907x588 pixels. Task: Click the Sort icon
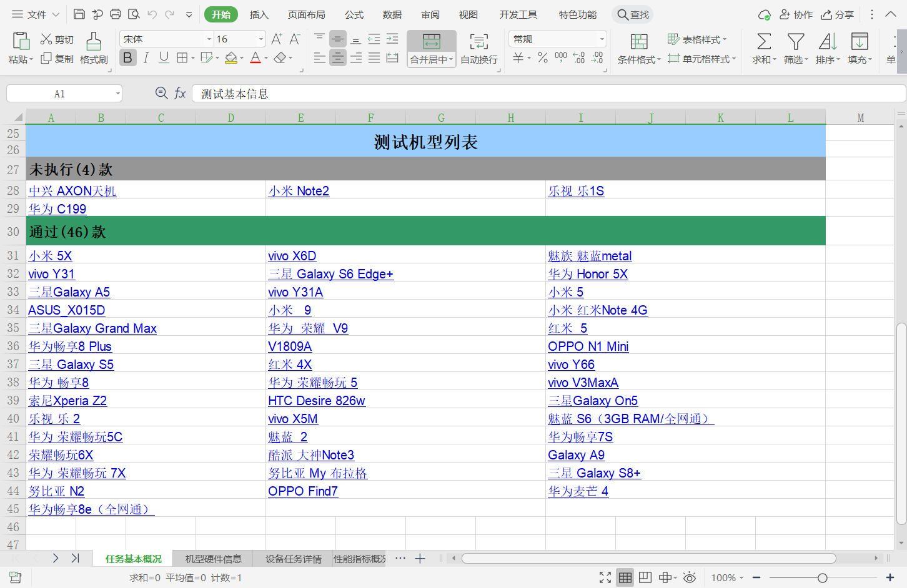827,41
